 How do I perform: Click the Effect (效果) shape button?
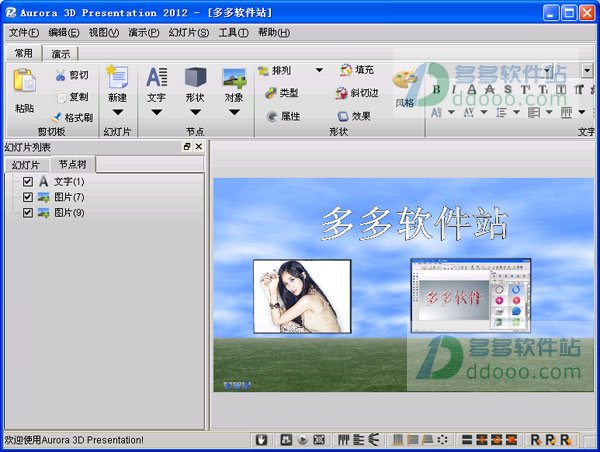click(354, 116)
